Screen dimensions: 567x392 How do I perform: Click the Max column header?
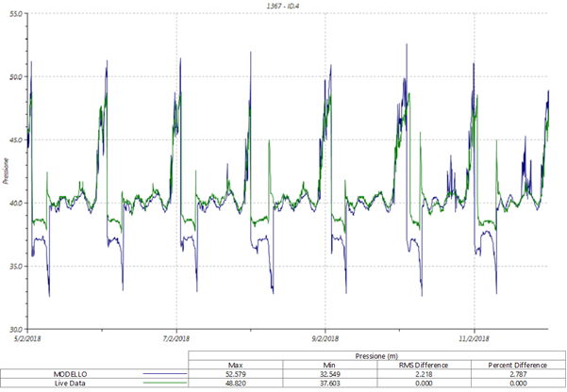pyautogui.click(x=237, y=365)
